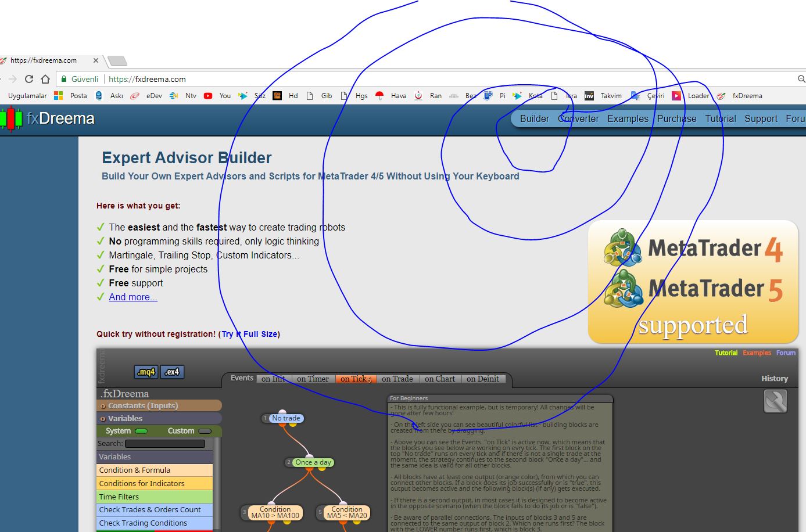Open Converter in the top navigation

pyautogui.click(x=579, y=118)
